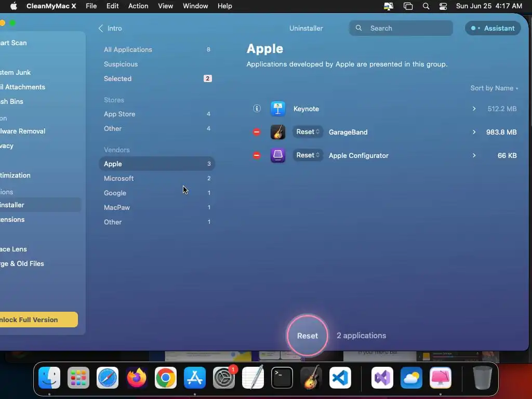Expand Apple Configurator details chevron
532x399 pixels.
tap(474, 155)
